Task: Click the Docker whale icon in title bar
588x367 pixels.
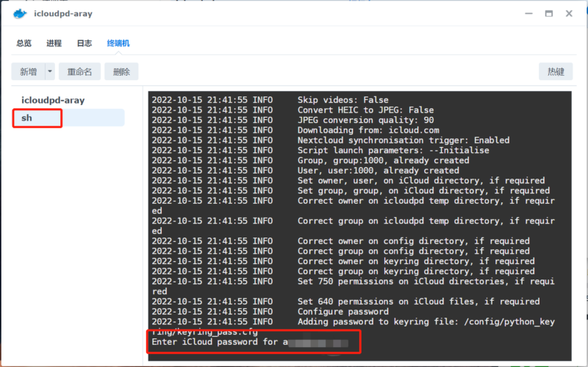Action: tap(20, 14)
